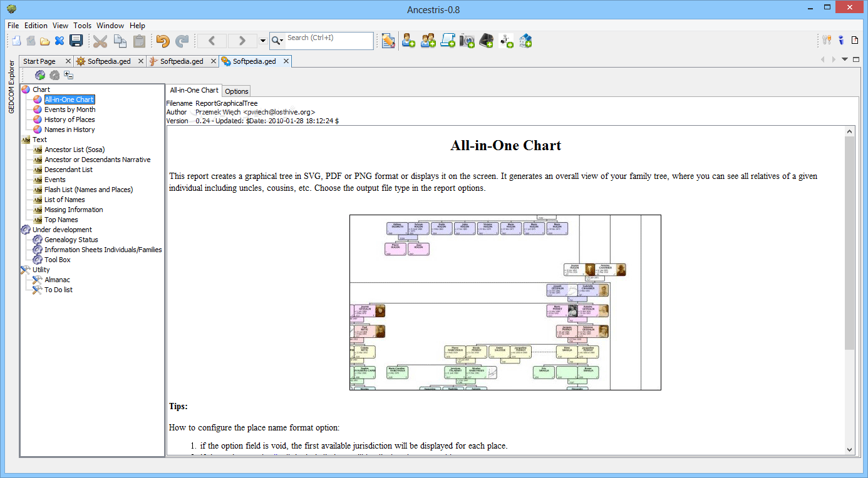Select the Top Names report

coord(61,220)
